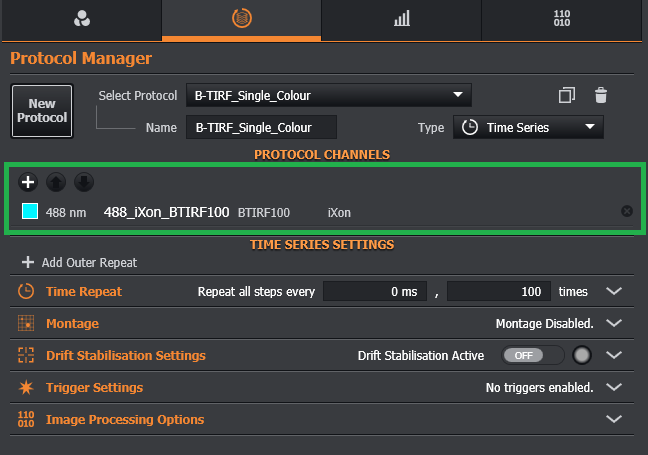The width and height of the screenshot is (648, 455).
Task: Expand the Time Repeat section chevron
Action: 614,291
